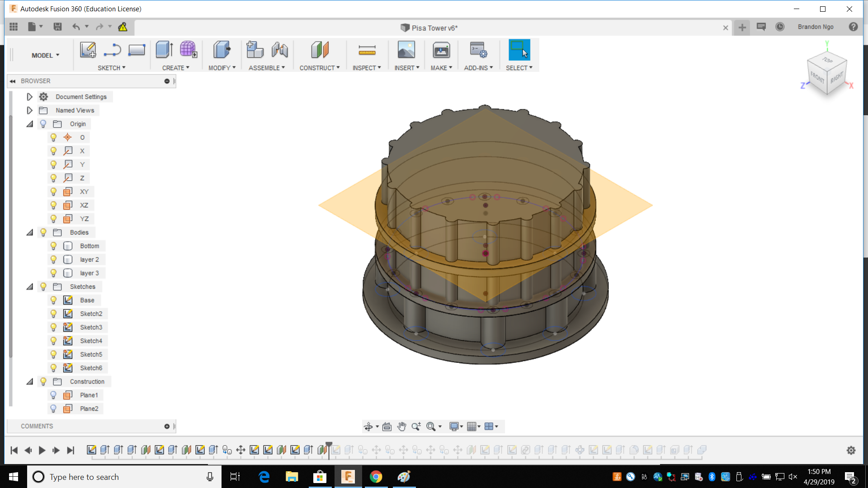
Task: Toggle visibility bulb of layer 2
Action: coord(53,259)
